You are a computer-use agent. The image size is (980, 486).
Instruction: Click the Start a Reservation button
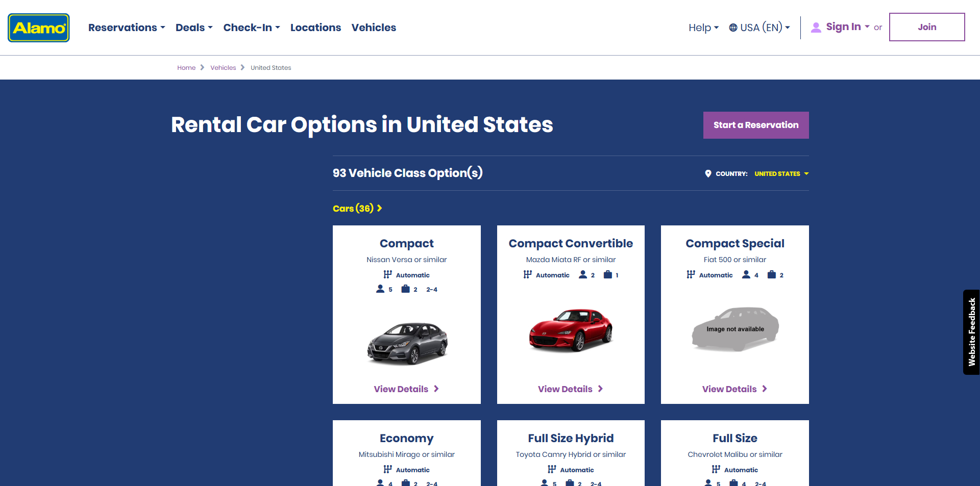[756, 125]
